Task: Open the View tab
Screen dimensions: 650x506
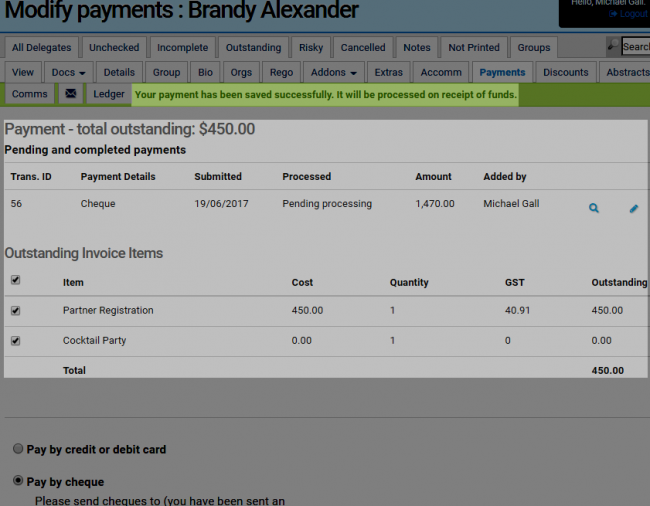Action: click(23, 73)
